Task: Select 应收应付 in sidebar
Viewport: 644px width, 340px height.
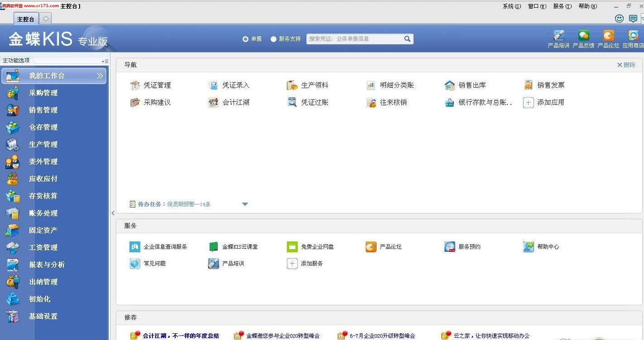Action: 54,179
